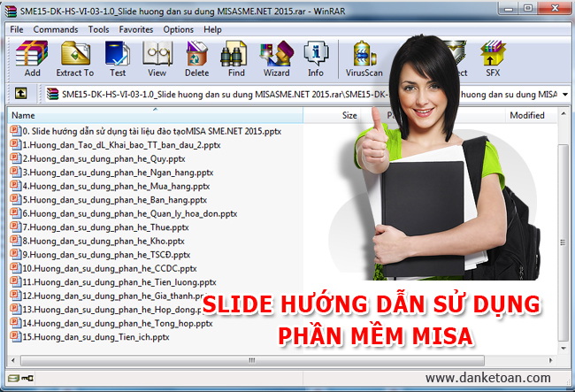Select pptx icon of Tien_ich file

pyautogui.click(x=16, y=336)
